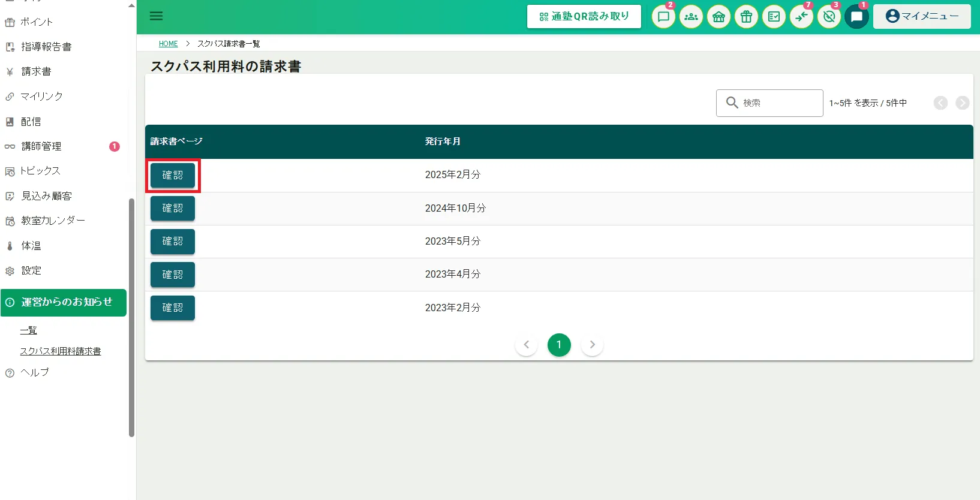
Task: Open the hamburger menu icon
Action: click(157, 16)
